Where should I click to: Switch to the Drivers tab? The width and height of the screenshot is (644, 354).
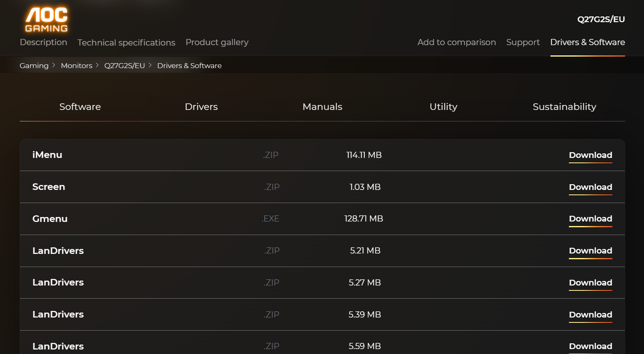click(x=201, y=107)
